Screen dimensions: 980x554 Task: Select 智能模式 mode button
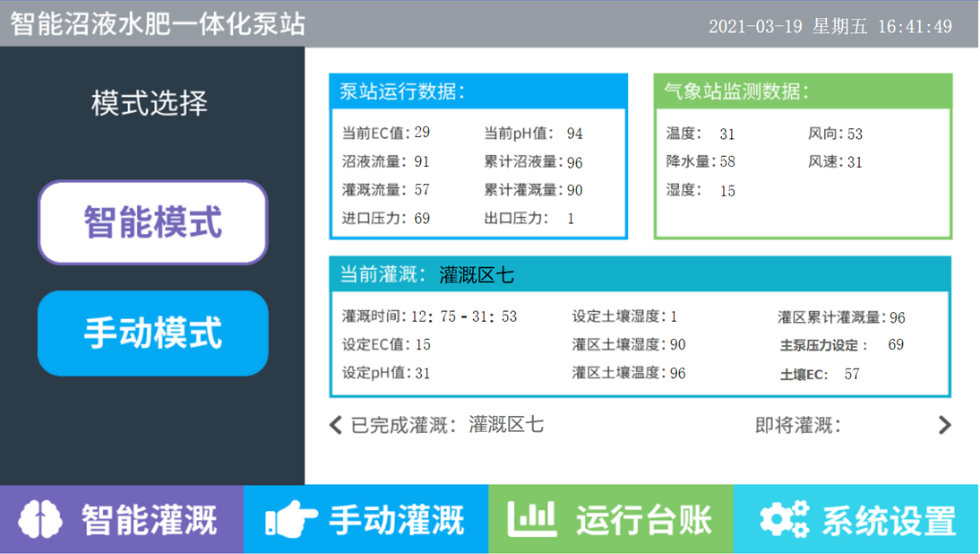(x=152, y=222)
